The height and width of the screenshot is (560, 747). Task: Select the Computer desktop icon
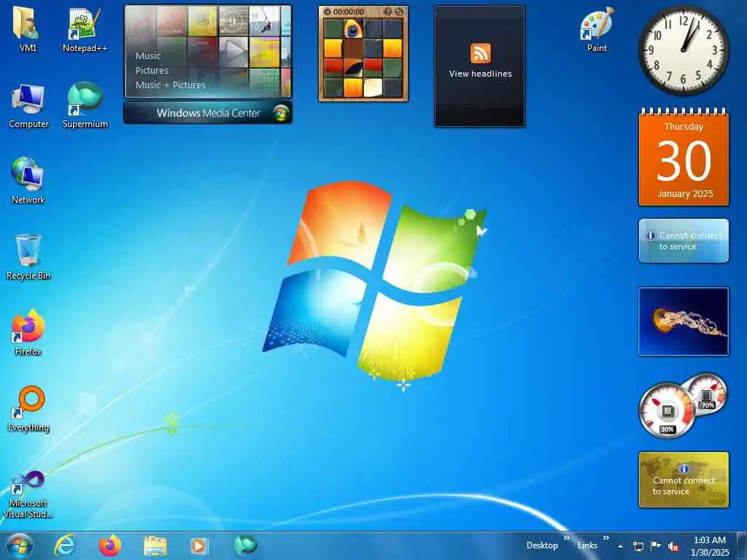coord(28,106)
